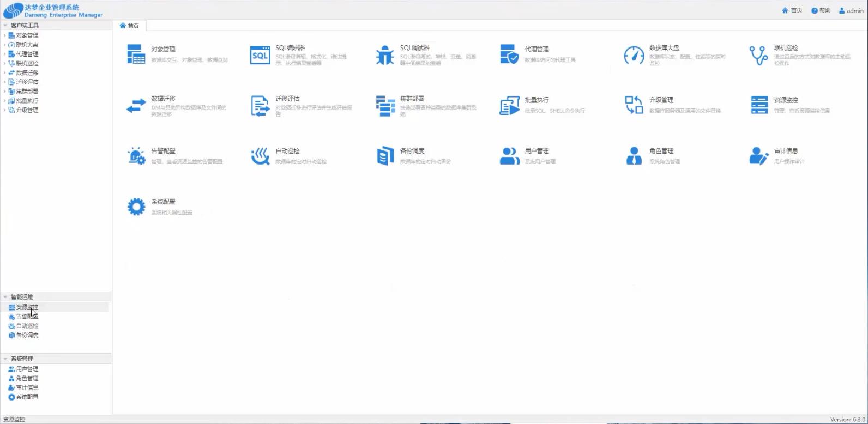Collapse the 客户端工具 sidebar section
This screenshot has width=868, height=424.
(x=5, y=25)
